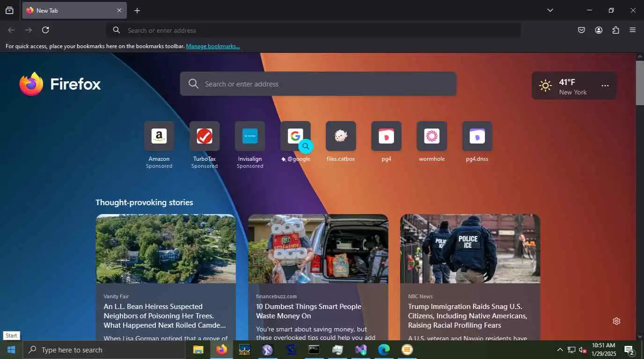Go back with the back arrow
This screenshot has width=644, height=359.
coord(12,30)
